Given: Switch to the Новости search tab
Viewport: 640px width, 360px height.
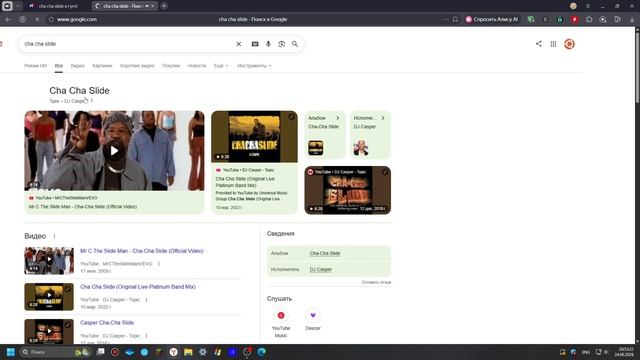Looking at the screenshot, I should [197, 66].
